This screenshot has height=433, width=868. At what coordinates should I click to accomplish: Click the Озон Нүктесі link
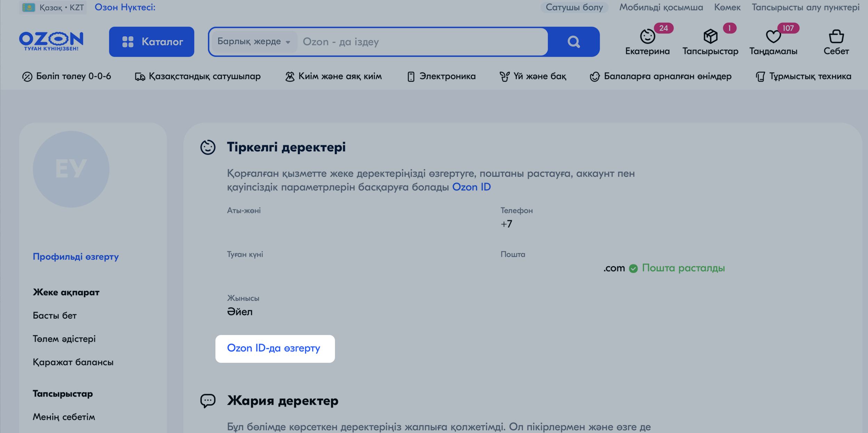coord(125,7)
